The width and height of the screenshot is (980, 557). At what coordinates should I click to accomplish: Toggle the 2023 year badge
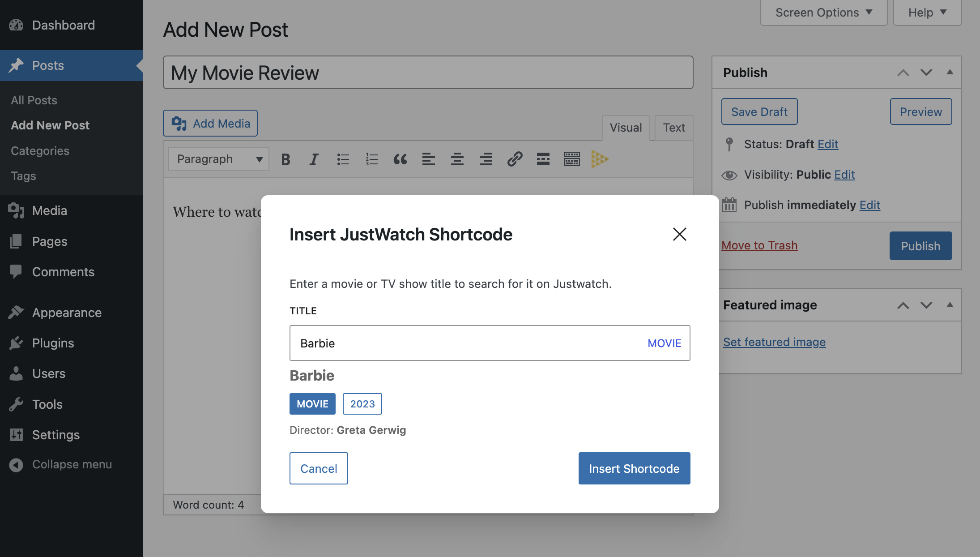click(362, 403)
